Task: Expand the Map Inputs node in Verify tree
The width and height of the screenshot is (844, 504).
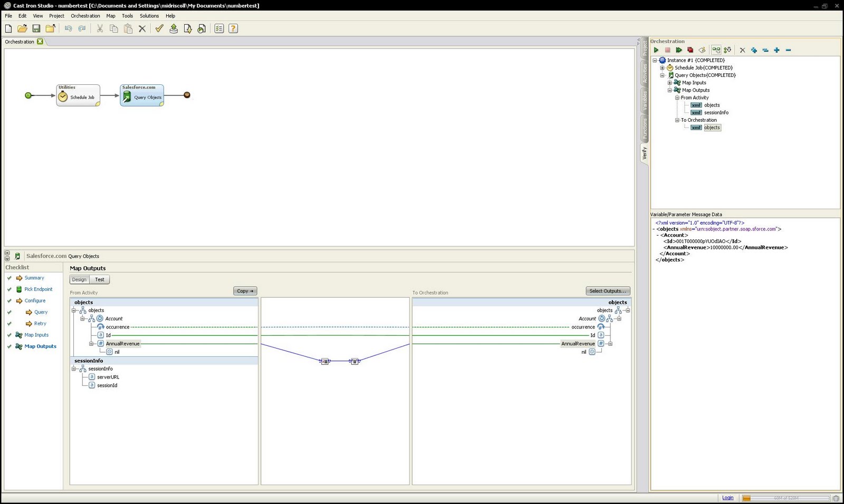Action: (x=669, y=83)
